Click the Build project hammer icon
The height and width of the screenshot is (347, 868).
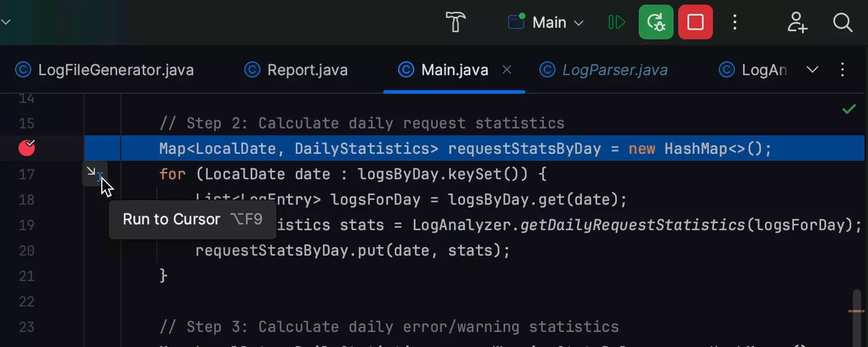(x=456, y=23)
